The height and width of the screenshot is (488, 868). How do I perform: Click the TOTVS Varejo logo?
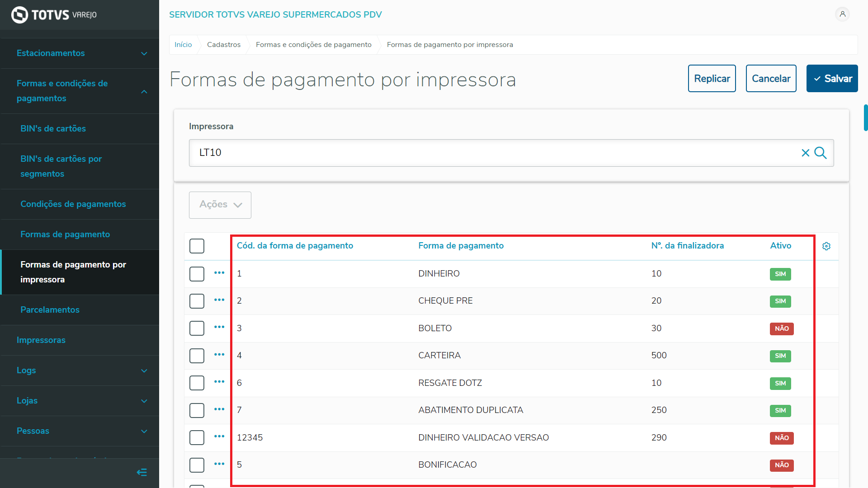(54, 15)
